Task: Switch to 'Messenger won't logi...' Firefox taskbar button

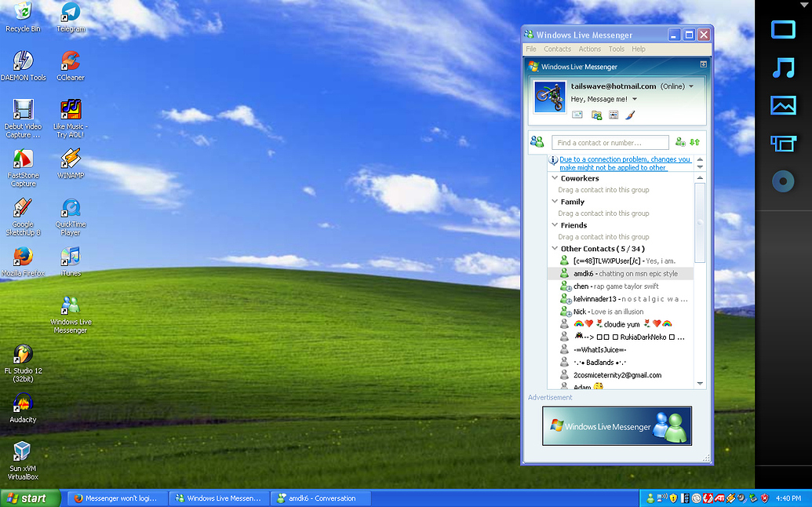Action: pyautogui.click(x=118, y=498)
